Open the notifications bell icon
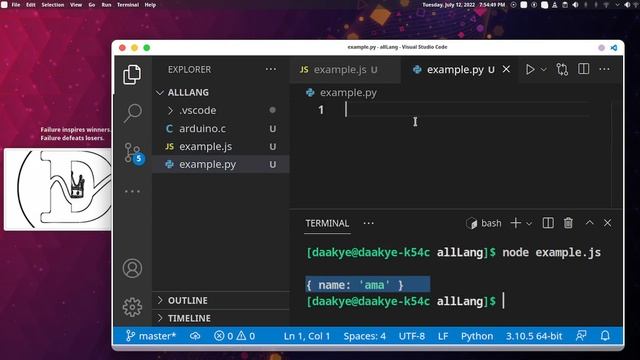 pyautogui.click(x=605, y=336)
